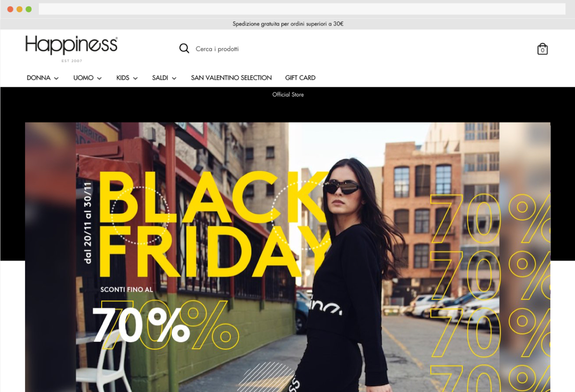Click the free shipping announcement bar

(288, 24)
